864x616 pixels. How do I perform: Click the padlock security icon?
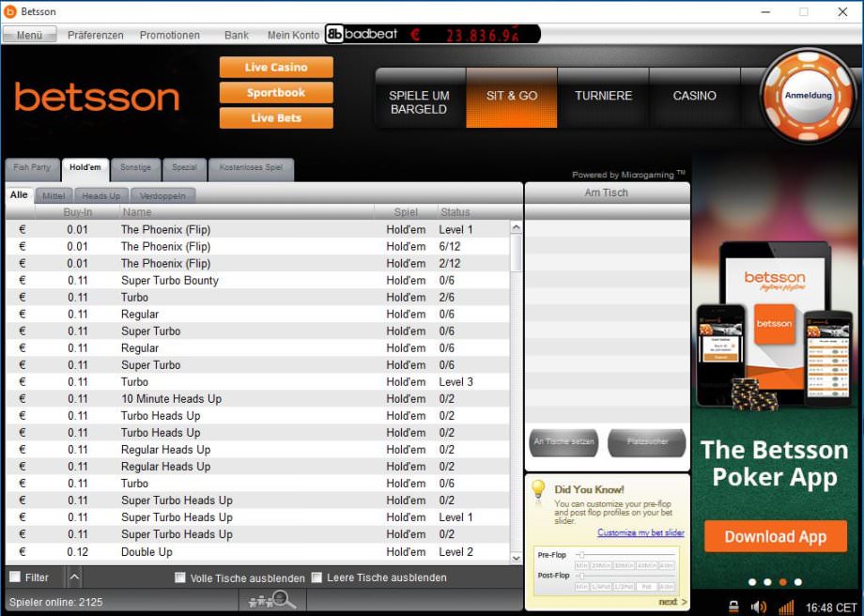(x=733, y=607)
